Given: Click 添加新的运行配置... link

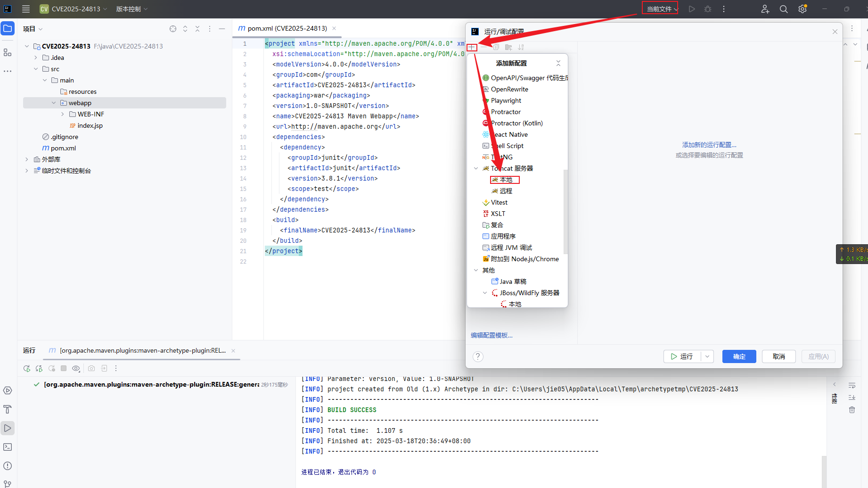Looking at the screenshot, I should click(x=709, y=145).
